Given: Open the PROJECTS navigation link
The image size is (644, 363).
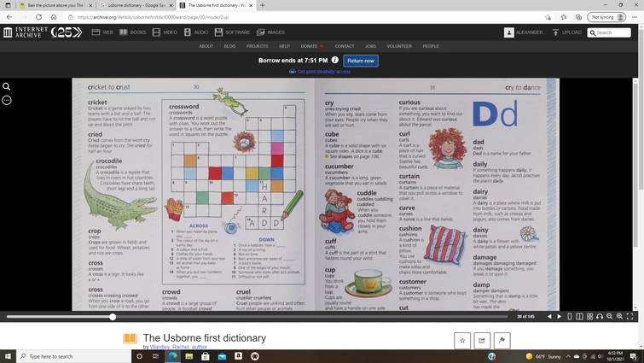Looking at the screenshot, I should [x=257, y=46].
